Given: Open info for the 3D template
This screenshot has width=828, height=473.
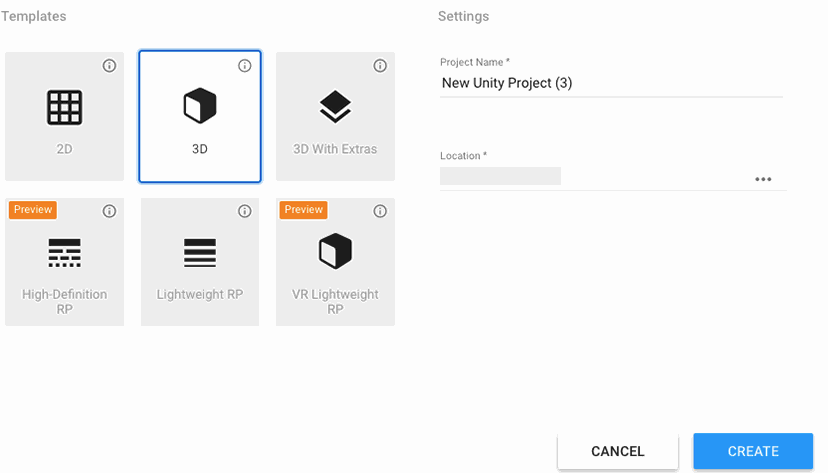Looking at the screenshot, I should pyautogui.click(x=245, y=66).
